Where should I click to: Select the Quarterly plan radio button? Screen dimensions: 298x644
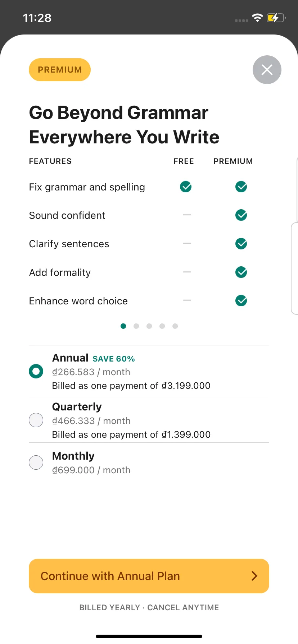(x=36, y=420)
